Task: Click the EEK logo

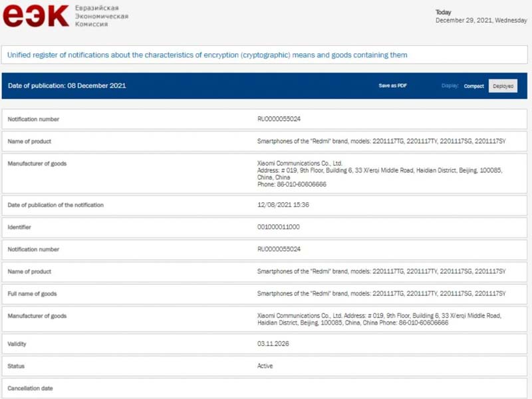Action: pos(36,15)
